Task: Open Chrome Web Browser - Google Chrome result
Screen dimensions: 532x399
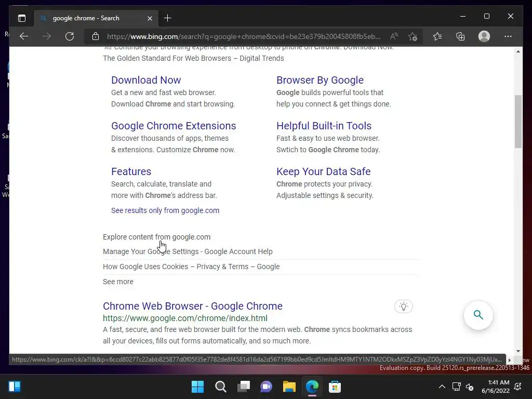Action: click(193, 306)
